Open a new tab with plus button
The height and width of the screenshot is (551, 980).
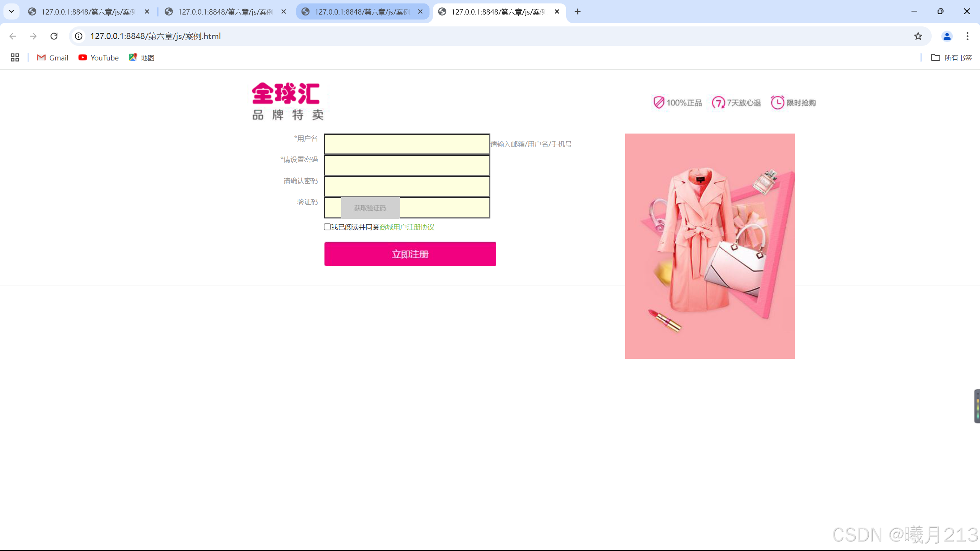click(578, 12)
